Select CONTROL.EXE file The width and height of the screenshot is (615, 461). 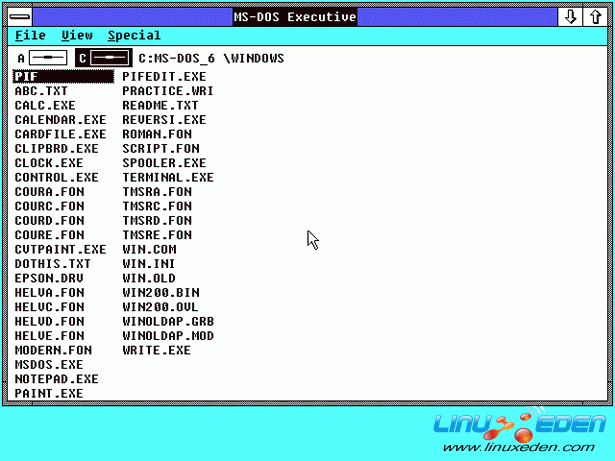(56, 177)
